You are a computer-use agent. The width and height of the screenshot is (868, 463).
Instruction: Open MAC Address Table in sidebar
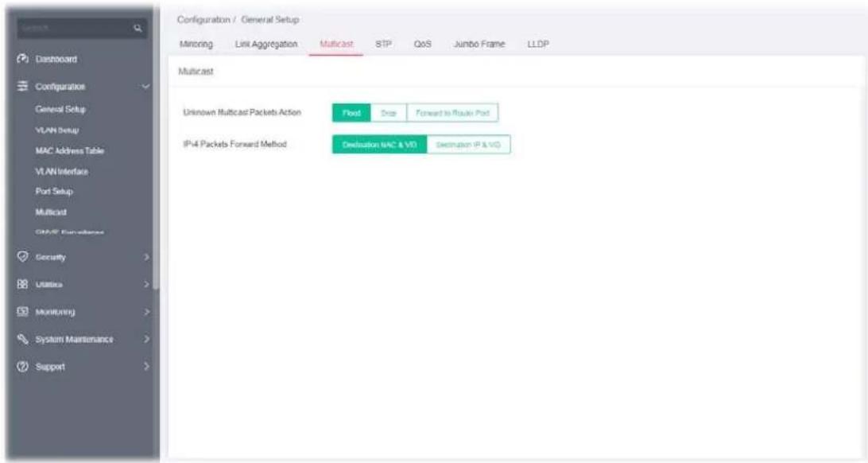point(69,150)
